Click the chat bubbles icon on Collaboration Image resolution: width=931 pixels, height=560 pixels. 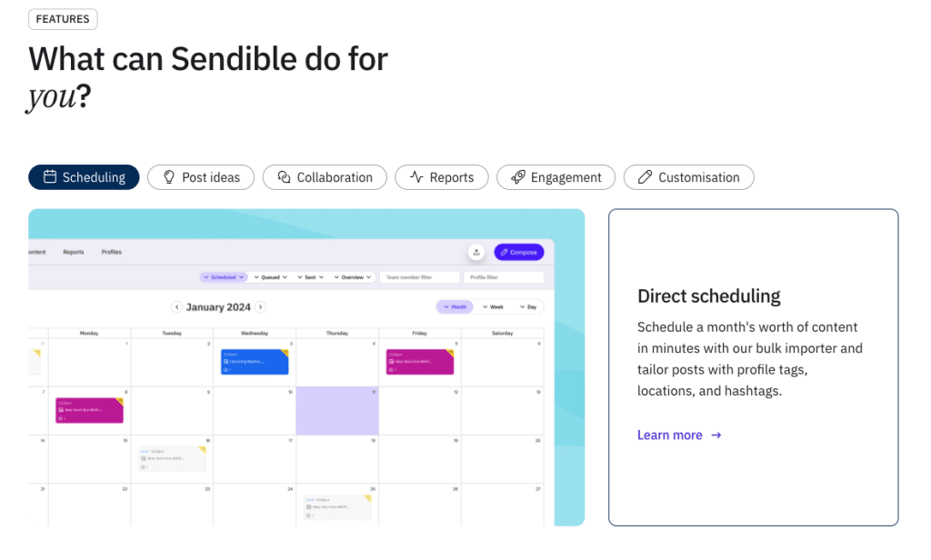tap(284, 177)
